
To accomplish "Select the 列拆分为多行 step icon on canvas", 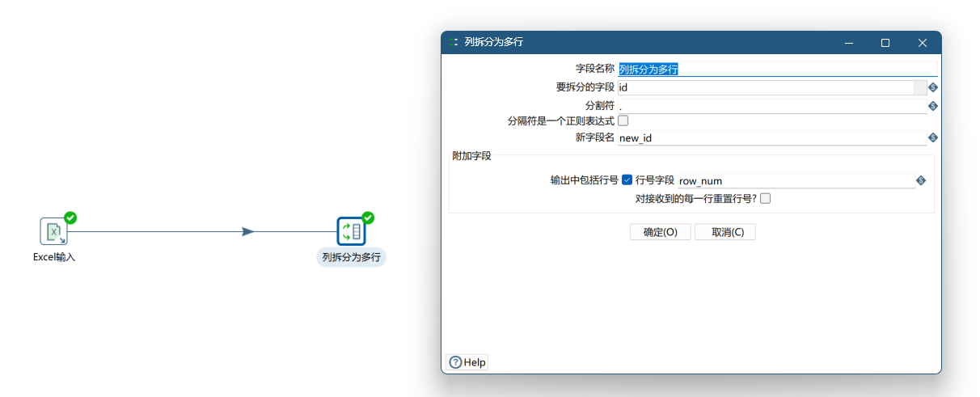I will tap(351, 231).
